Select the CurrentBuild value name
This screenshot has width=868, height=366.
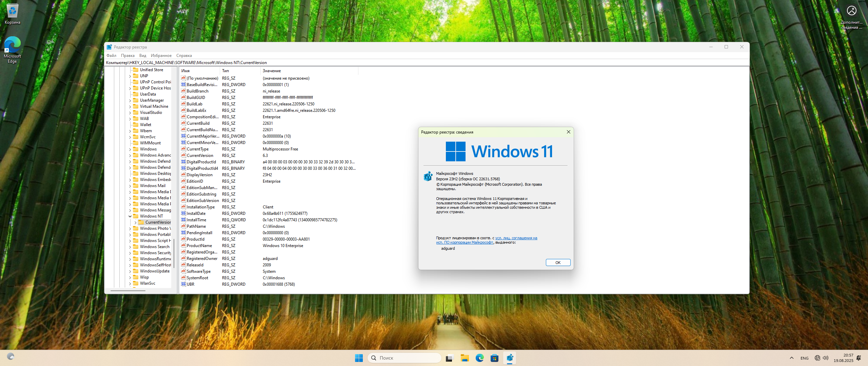click(198, 123)
